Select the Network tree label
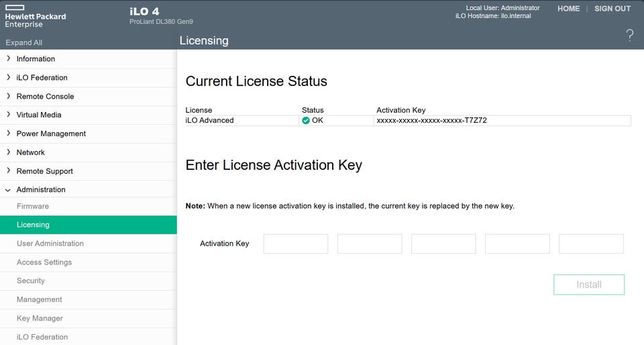 pyautogui.click(x=30, y=152)
